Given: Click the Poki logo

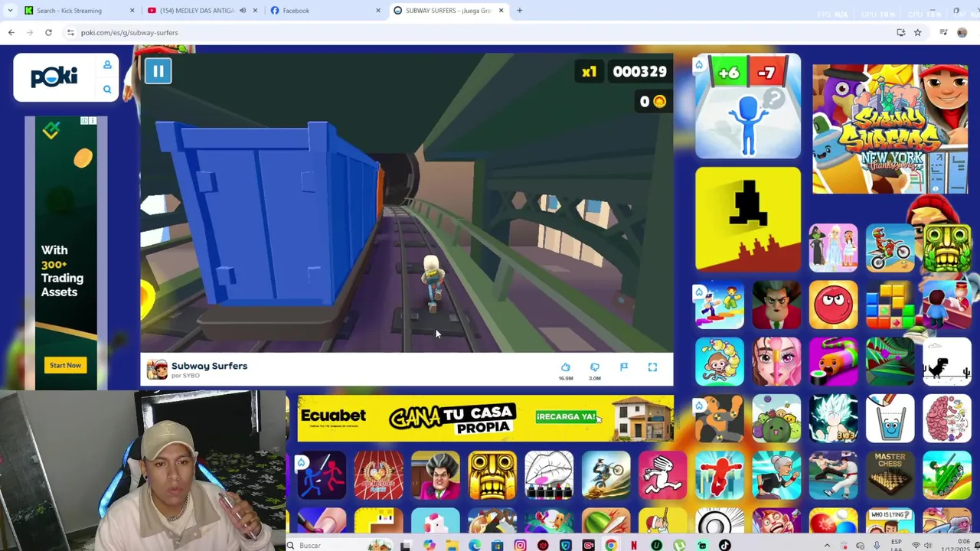Looking at the screenshot, I should [x=54, y=77].
